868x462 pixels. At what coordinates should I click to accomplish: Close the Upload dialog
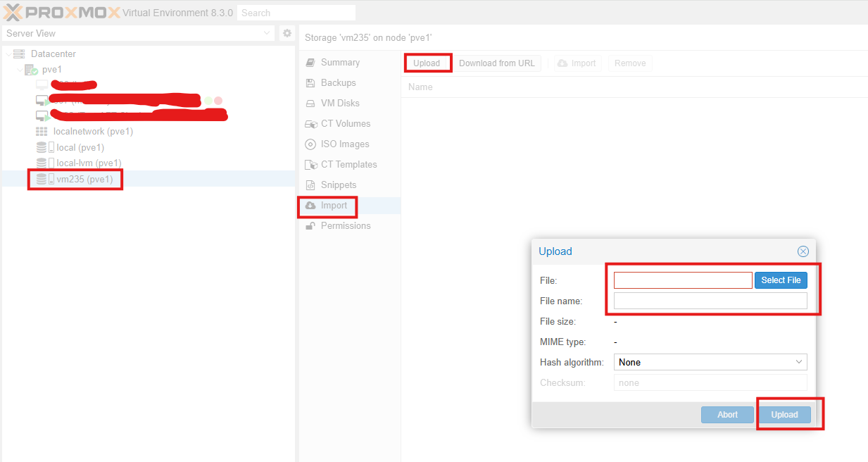click(x=803, y=251)
